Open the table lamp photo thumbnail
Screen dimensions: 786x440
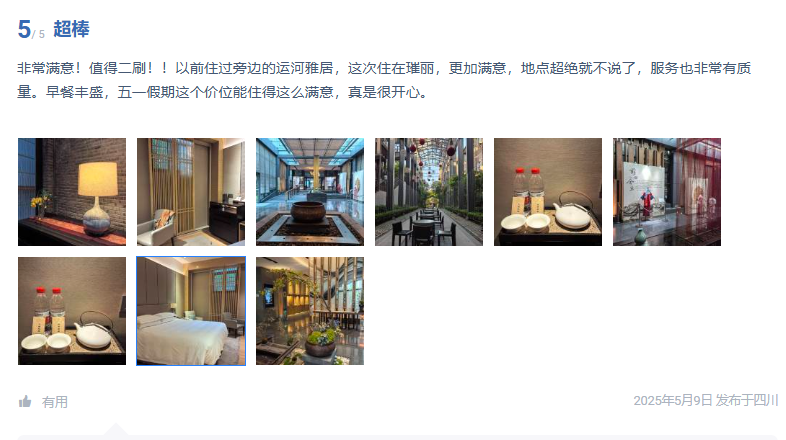pyautogui.click(x=72, y=192)
